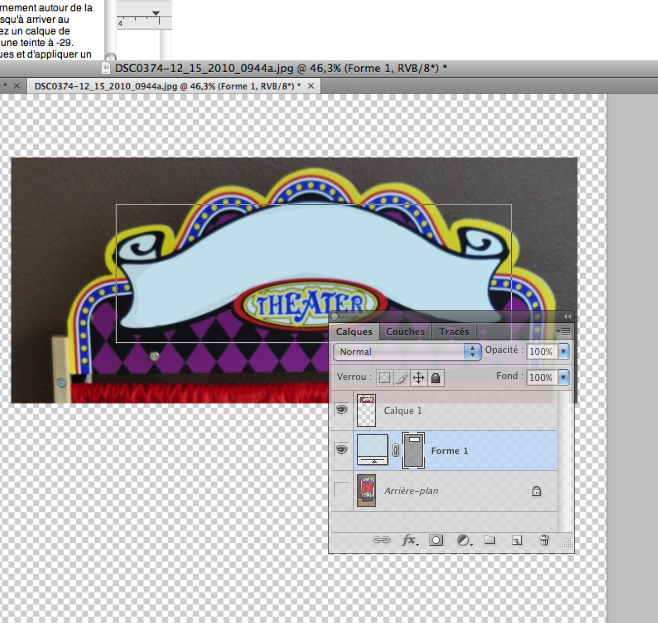Image resolution: width=658 pixels, height=623 pixels.
Task: Click the layers list vertical scrollbar
Action: 565,461
